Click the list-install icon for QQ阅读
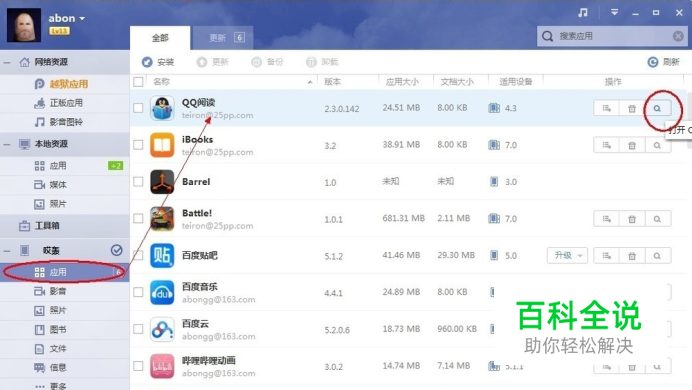692x390 pixels. [x=607, y=109]
